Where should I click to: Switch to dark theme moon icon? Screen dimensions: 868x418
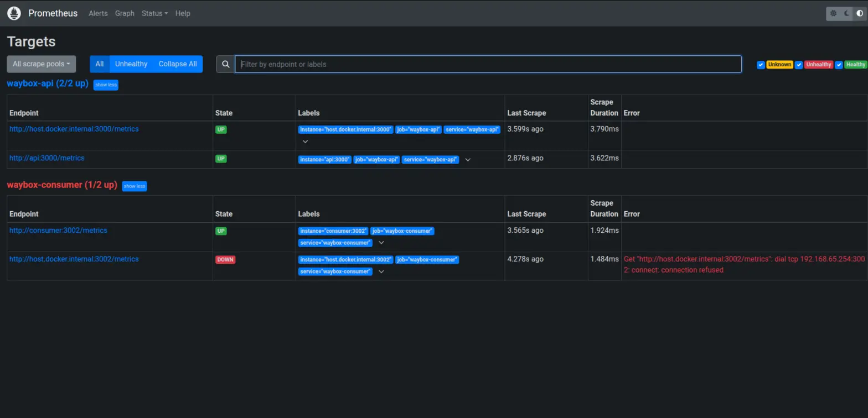tap(847, 13)
